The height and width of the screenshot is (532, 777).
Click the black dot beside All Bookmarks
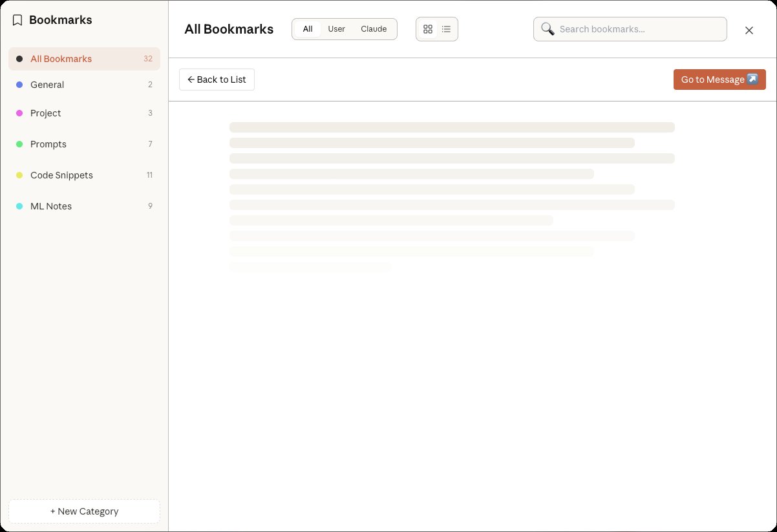19,59
